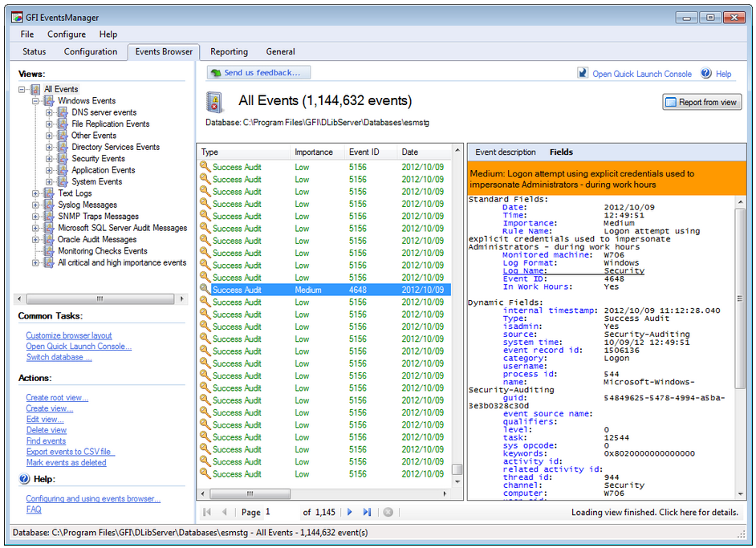Open the File menu
756x548 pixels.
point(27,35)
